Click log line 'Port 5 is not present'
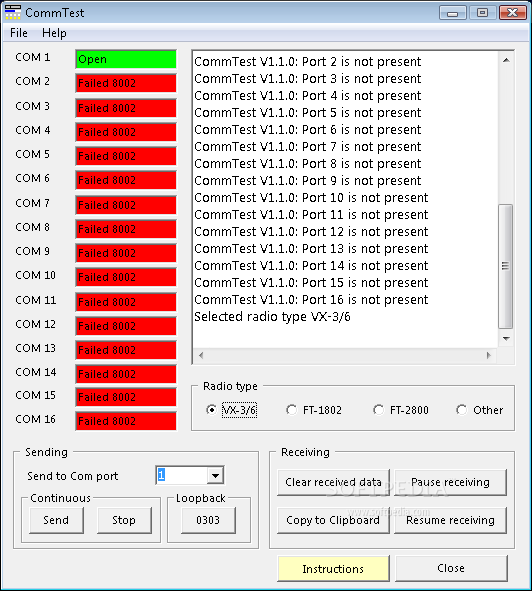 (x=308, y=112)
